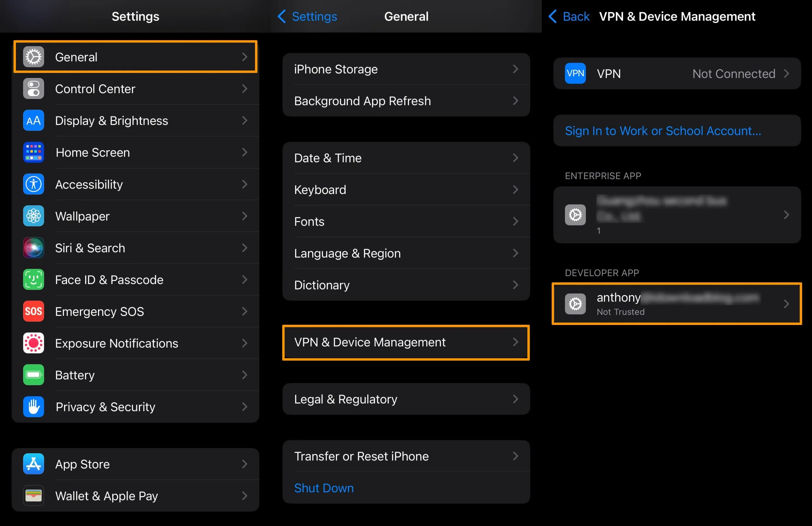Click Sign In to Work or School Account
The width and height of the screenshot is (812, 526).
point(676,131)
